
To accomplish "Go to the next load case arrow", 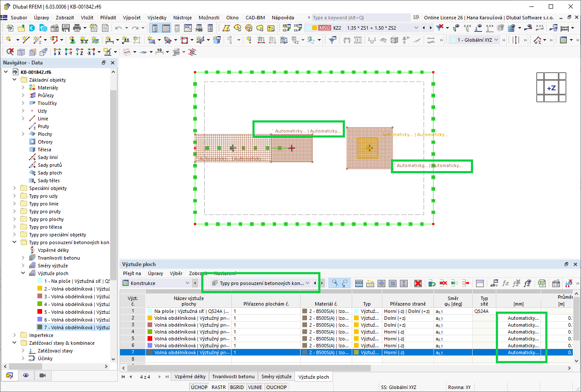I will click(x=431, y=28).
